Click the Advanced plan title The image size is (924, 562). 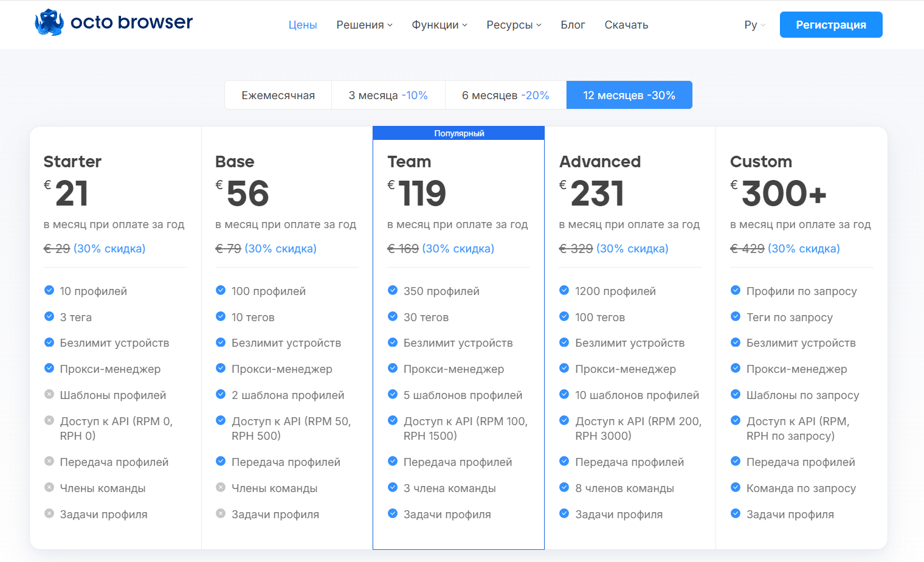(x=600, y=162)
